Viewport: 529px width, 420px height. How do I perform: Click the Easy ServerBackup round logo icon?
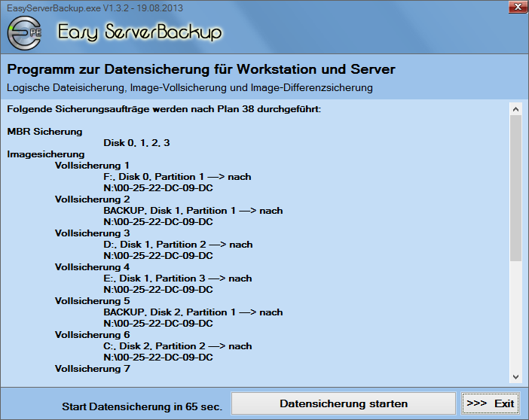[25, 33]
